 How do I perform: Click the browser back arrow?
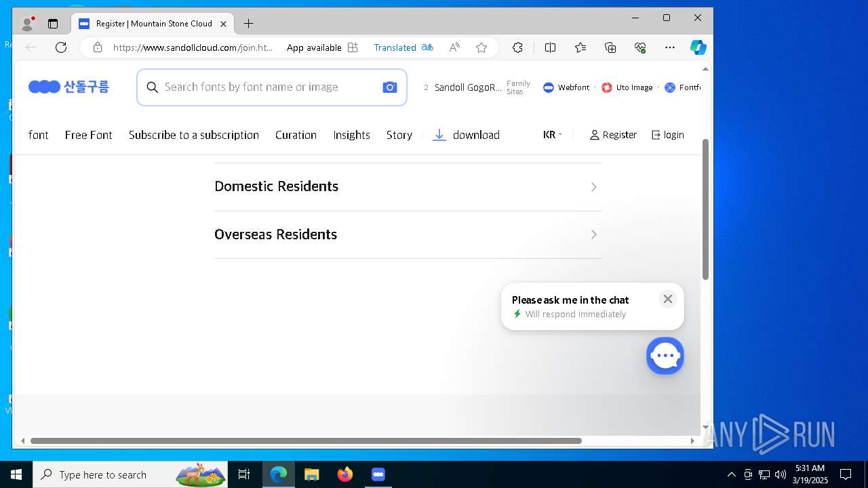pyautogui.click(x=31, y=47)
